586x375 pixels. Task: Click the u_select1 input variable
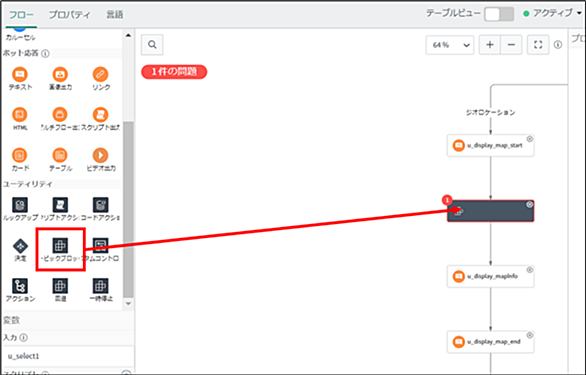[68, 356]
